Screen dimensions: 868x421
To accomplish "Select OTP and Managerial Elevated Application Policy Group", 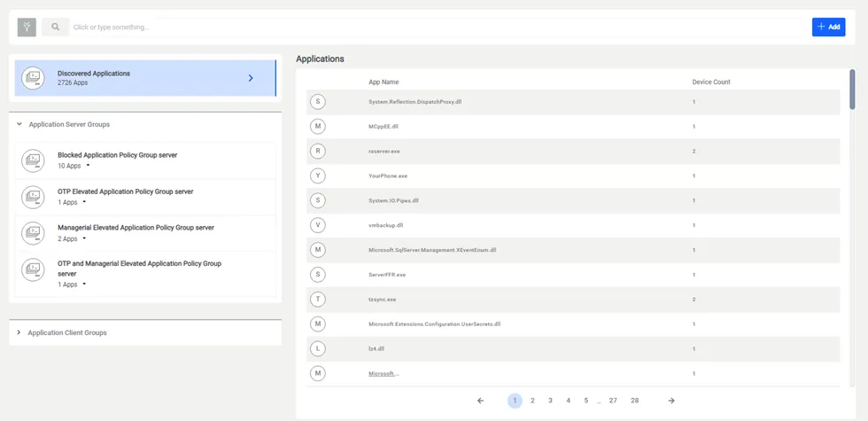I will (140, 268).
